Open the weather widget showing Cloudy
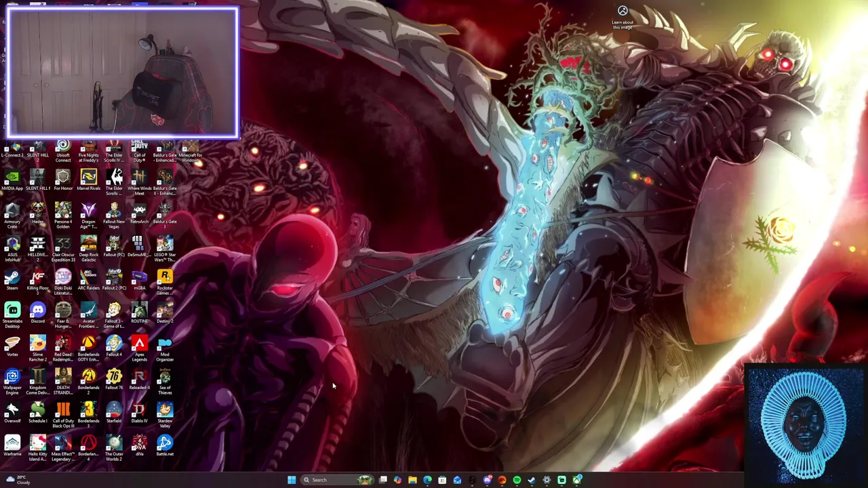 pyautogui.click(x=18, y=480)
